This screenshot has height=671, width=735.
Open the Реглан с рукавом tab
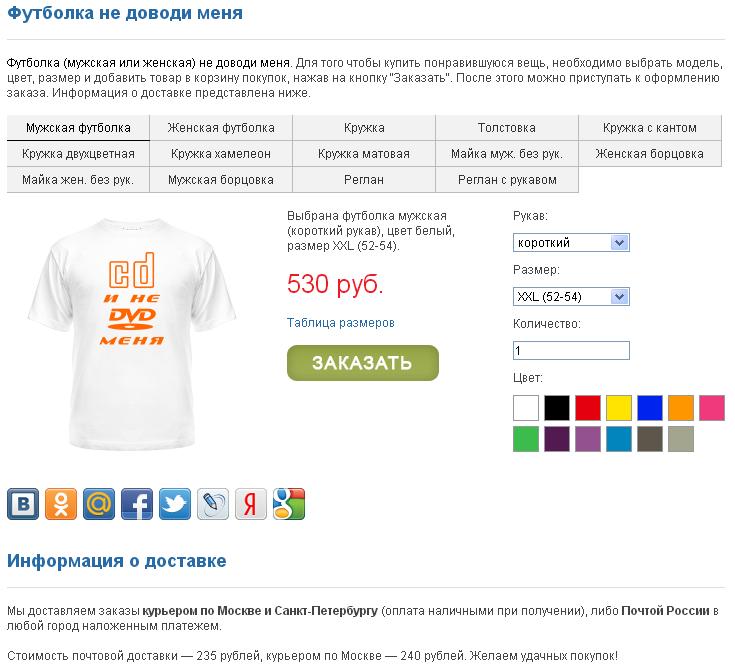click(x=507, y=180)
